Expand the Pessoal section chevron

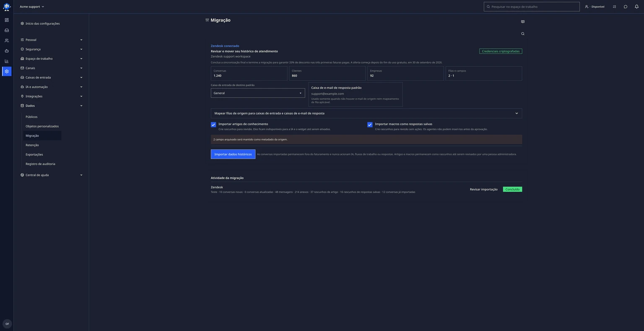point(81,40)
